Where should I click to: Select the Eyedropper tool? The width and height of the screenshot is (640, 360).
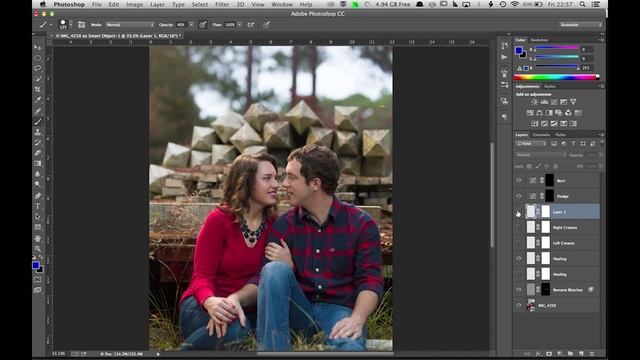pos(38,100)
